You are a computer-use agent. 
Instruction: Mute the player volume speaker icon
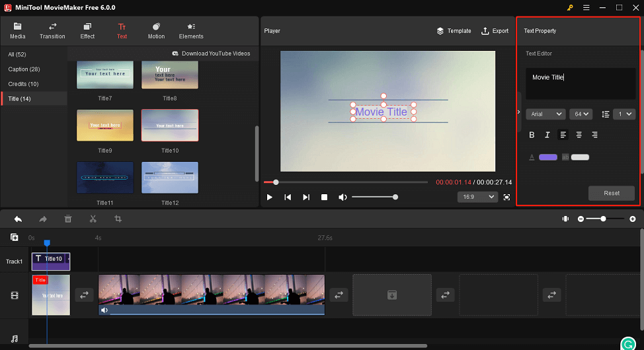coord(342,197)
